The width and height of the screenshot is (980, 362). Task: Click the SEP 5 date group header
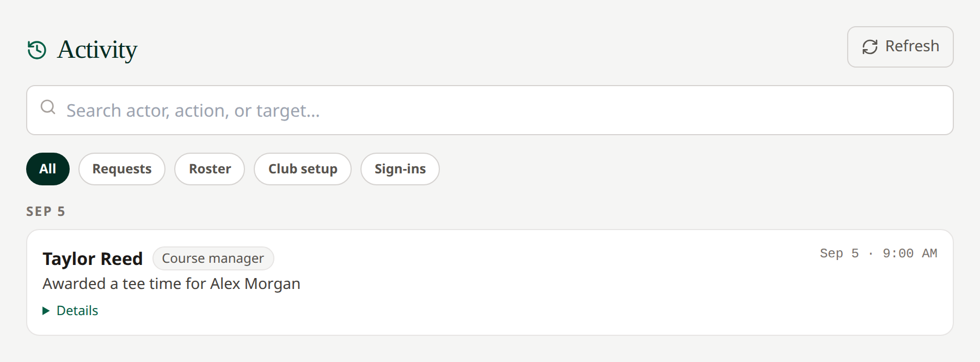coord(46,212)
